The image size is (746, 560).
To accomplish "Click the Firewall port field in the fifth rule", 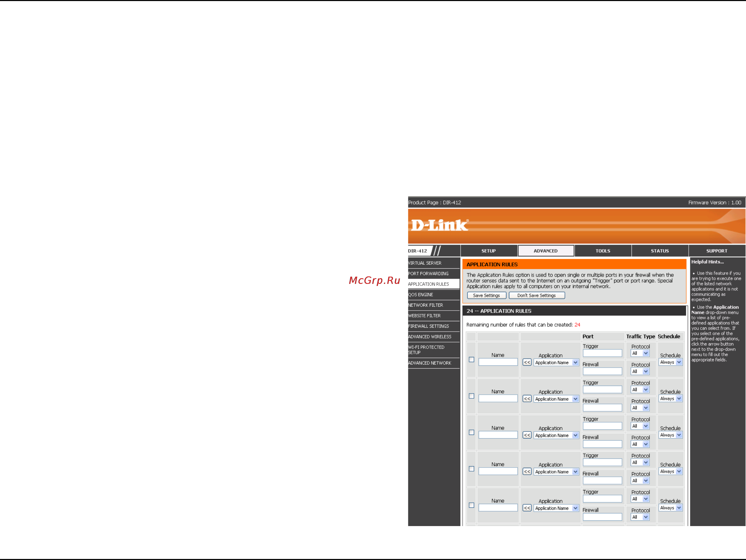I will [x=602, y=517].
